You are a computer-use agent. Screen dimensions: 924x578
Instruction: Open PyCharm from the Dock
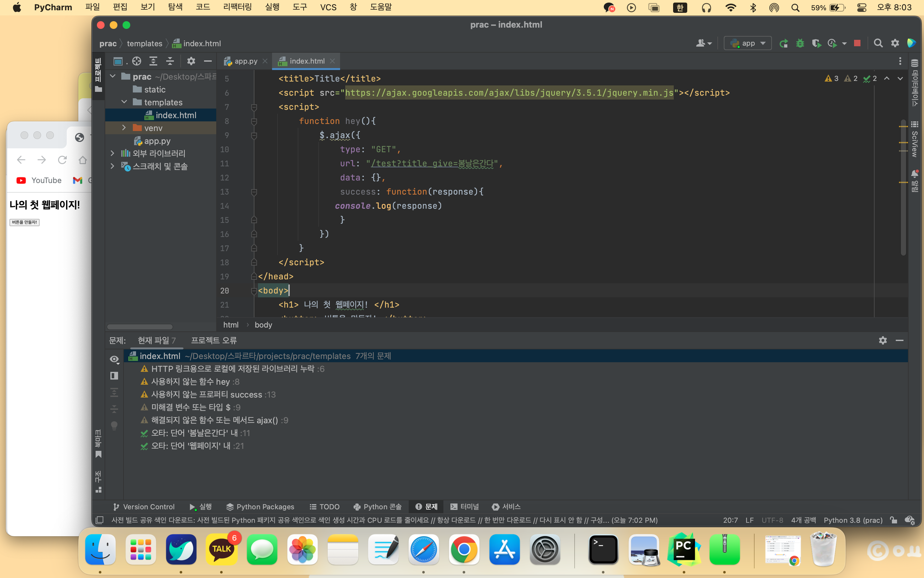[684, 549]
